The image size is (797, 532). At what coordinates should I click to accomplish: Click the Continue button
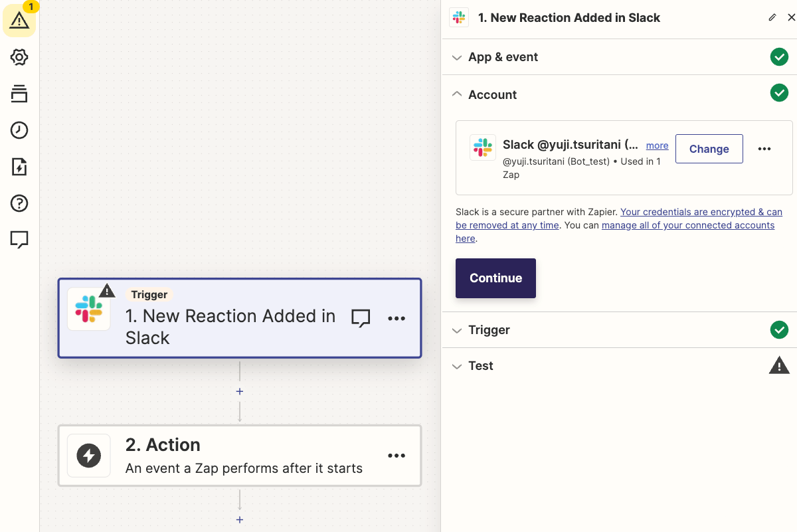tap(495, 278)
